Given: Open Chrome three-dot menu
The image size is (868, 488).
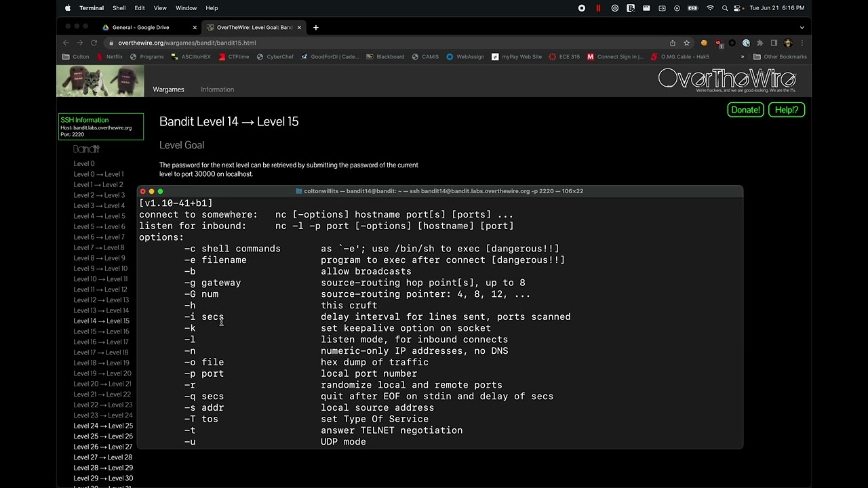Looking at the screenshot, I should tap(802, 43).
